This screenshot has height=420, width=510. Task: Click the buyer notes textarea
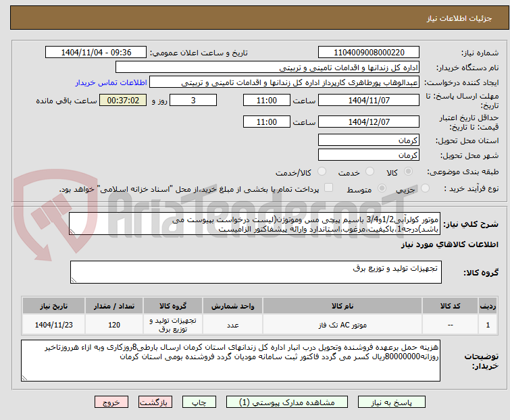(x=230, y=361)
